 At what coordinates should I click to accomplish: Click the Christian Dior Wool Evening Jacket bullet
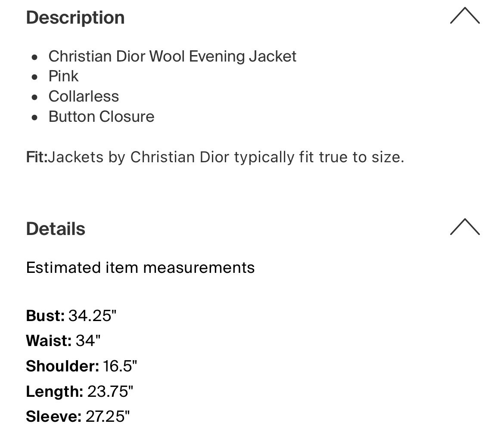coord(172,56)
